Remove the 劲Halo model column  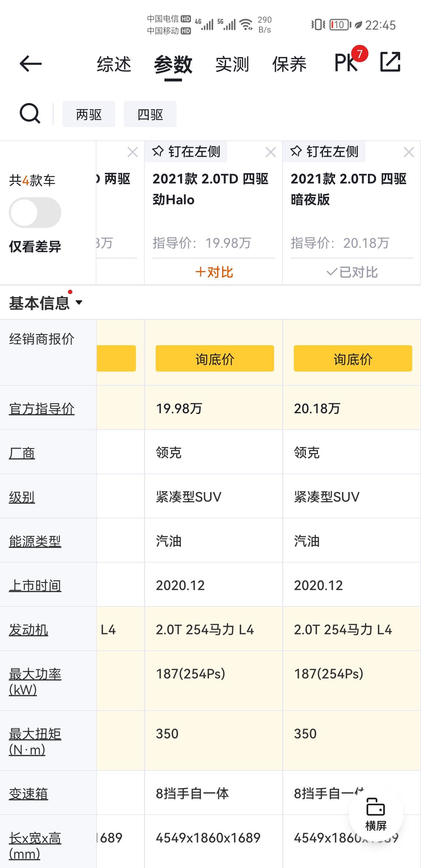tap(271, 152)
